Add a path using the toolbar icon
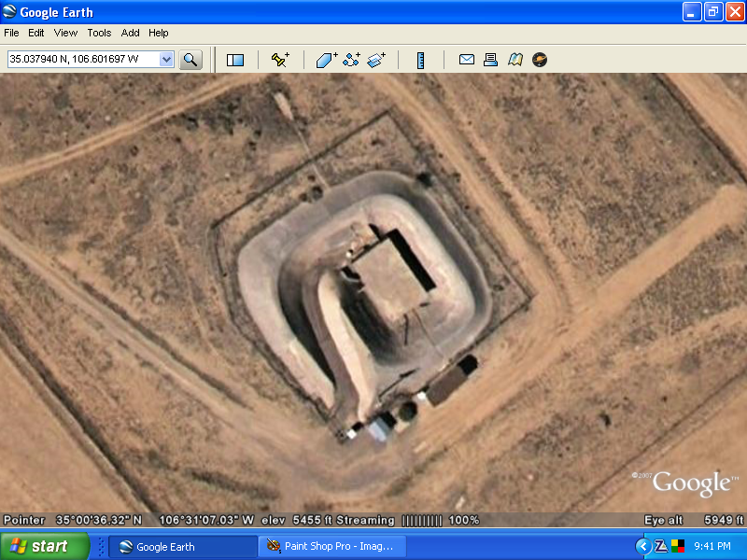 352,60
